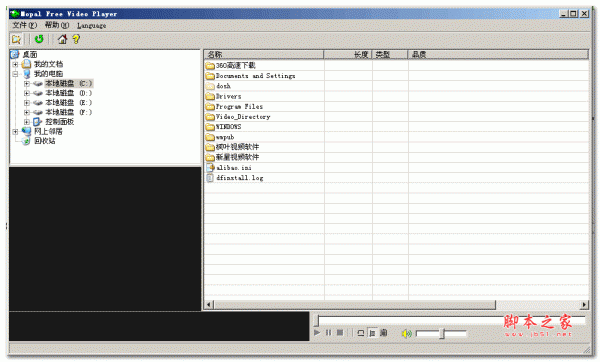Select the Video_Directory folder name
Screen dimensions: 600x362
click(x=243, y=117)
